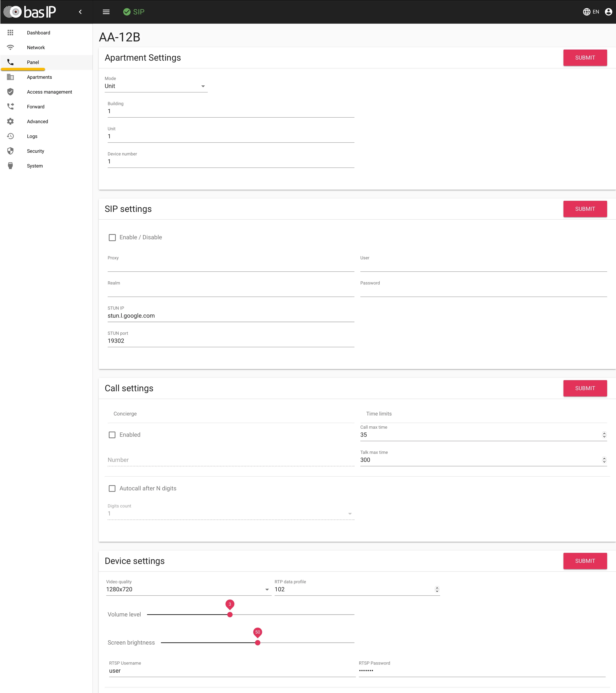Viewport: 616px width, 693px height.
Task: Click the SIP Password field
Action: [484, 290]
